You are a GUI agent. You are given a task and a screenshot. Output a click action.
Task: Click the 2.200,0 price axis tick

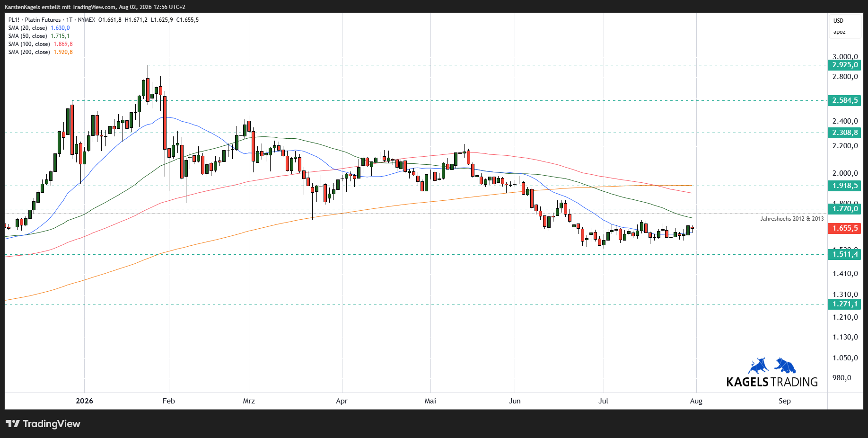click(x=845, y=146)
